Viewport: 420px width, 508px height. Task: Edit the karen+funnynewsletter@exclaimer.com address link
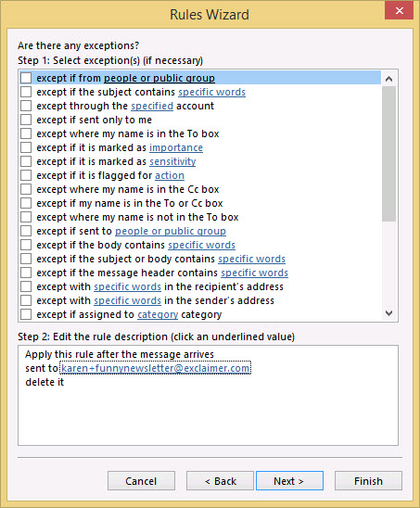(x=156, y=368)
